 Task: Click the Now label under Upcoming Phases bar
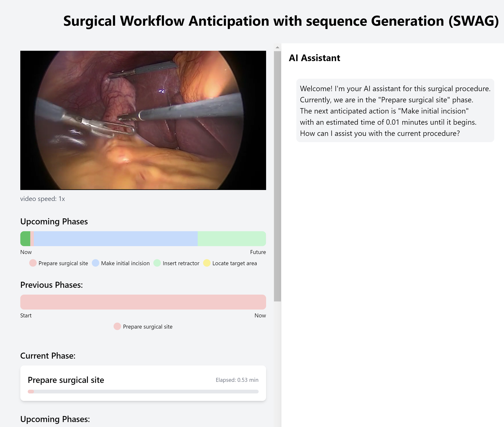tap(26, 252)
